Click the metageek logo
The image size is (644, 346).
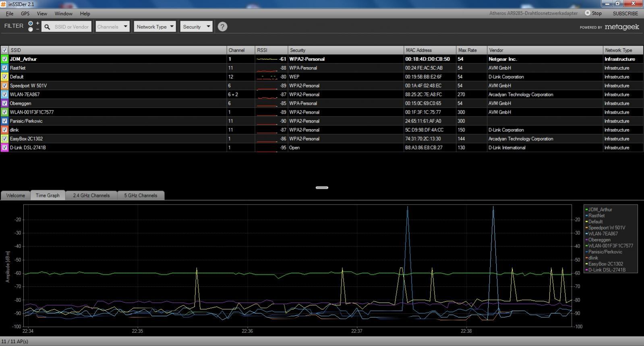click(x=621, y=27)
